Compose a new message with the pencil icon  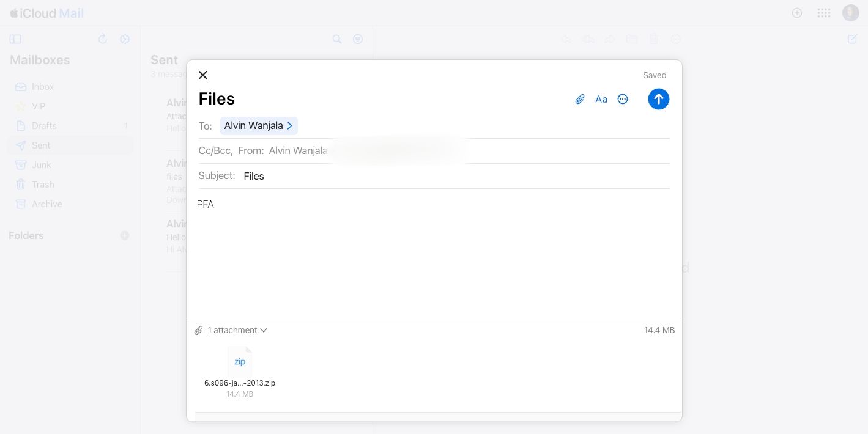(x=852, y=39)
